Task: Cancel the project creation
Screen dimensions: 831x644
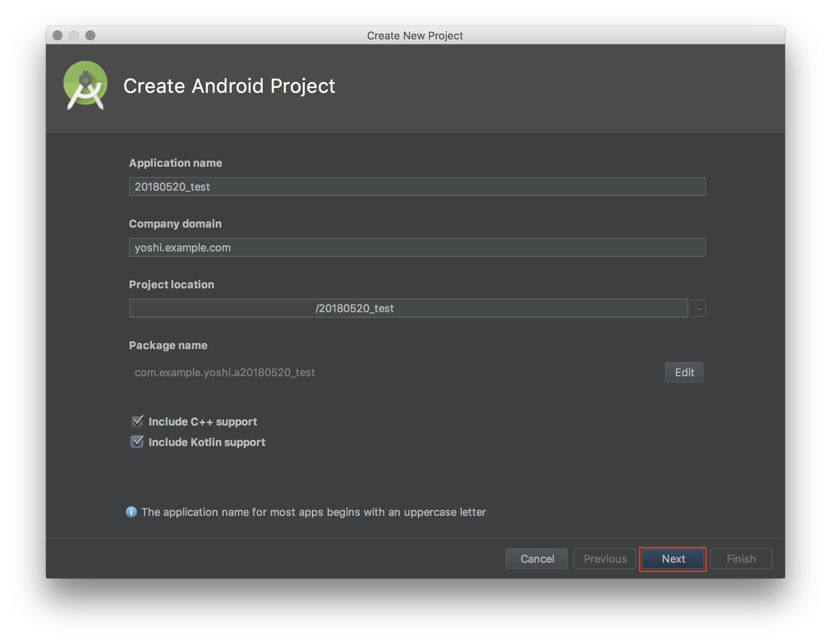Action: point(537,559)
